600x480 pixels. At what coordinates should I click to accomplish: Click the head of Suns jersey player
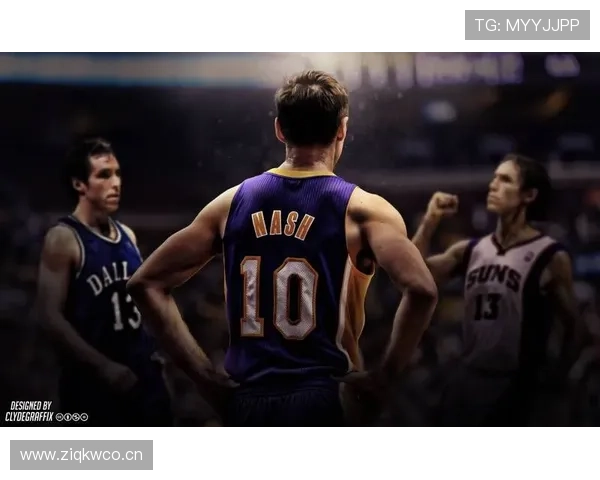(x=517, y=187)
